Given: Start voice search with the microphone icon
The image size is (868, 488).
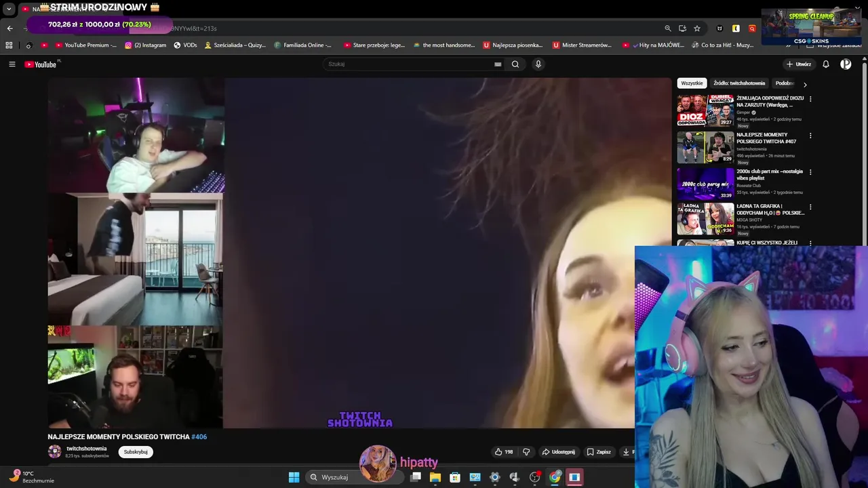Looking at the screenshot, I should click(x=538, y=64).
